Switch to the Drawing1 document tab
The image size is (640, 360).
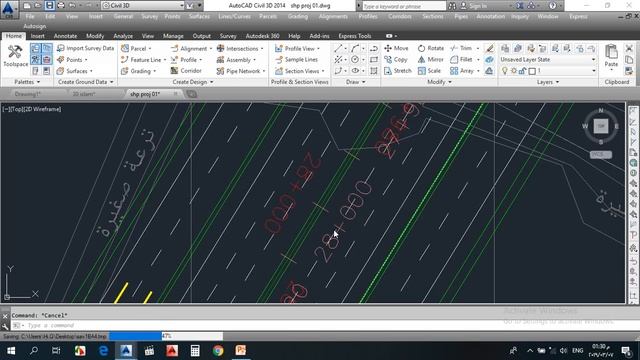pos(28,94)
